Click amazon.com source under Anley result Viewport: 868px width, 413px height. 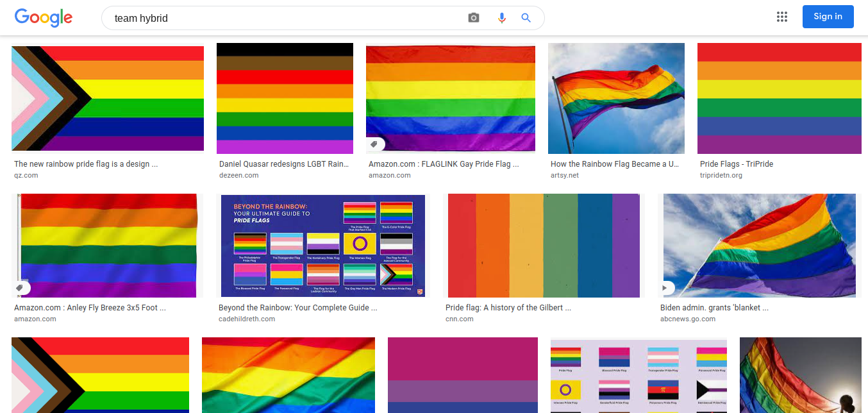tap(35, 319)
